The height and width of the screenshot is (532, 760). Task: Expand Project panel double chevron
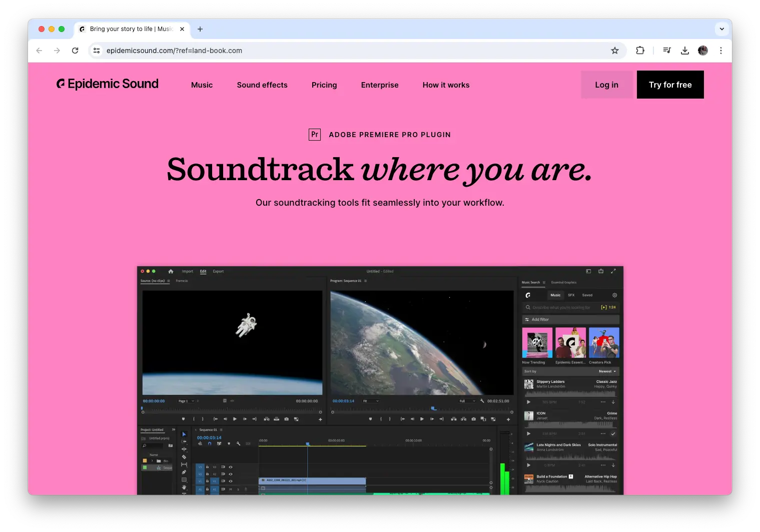click(174, 429)
